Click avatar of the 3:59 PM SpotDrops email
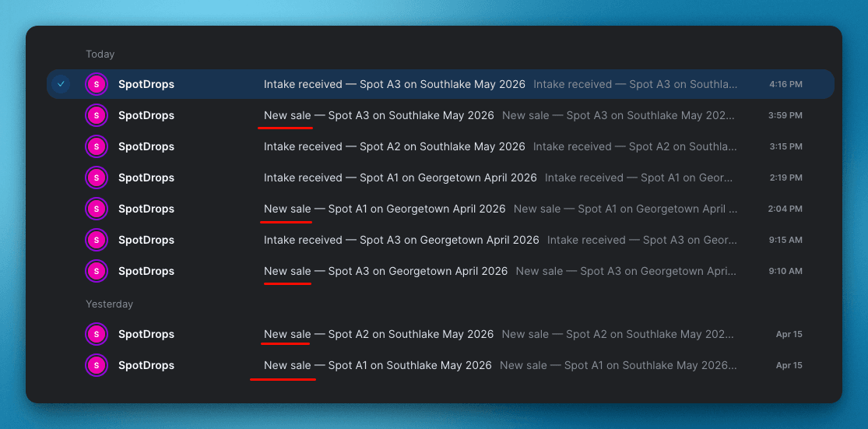The height and width of the screenshot is (429, 868). coord(97,115)
